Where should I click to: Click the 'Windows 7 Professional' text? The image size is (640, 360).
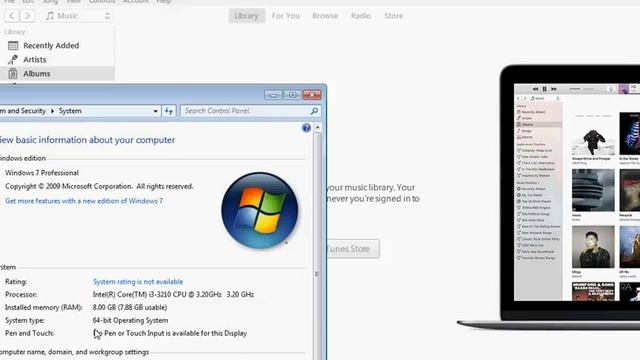point(42,173)
